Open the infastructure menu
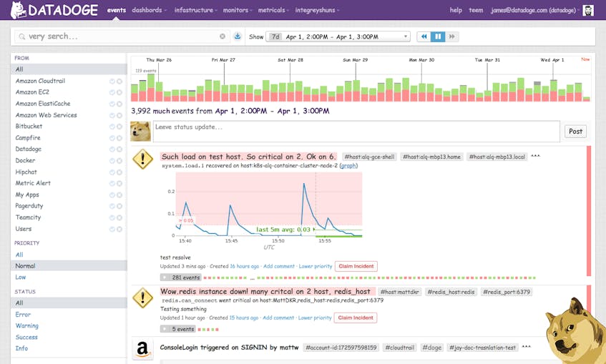This screenshot has height=364, width=606. click(195, 10)
